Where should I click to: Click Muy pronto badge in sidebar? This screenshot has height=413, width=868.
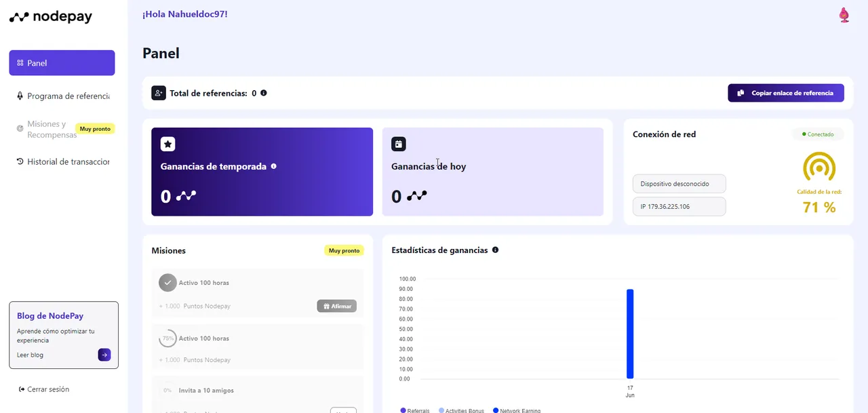click(95, 129)
